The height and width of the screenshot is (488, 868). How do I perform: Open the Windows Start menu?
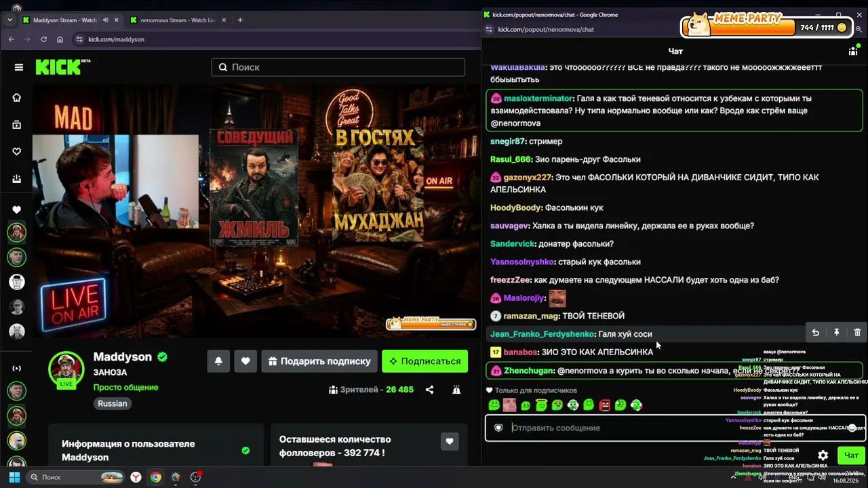coord(14,477)
